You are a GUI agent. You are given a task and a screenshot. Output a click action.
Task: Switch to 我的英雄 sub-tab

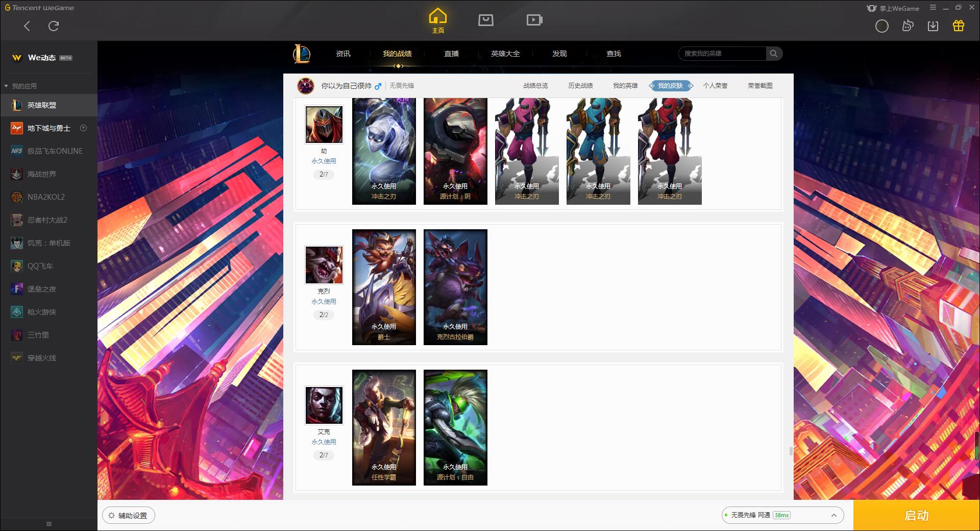[x=625, y=86]
